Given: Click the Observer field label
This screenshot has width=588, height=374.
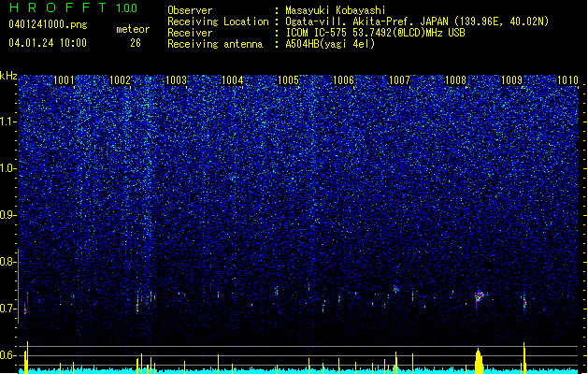Looking at the screenshot, I should point(190,10).
